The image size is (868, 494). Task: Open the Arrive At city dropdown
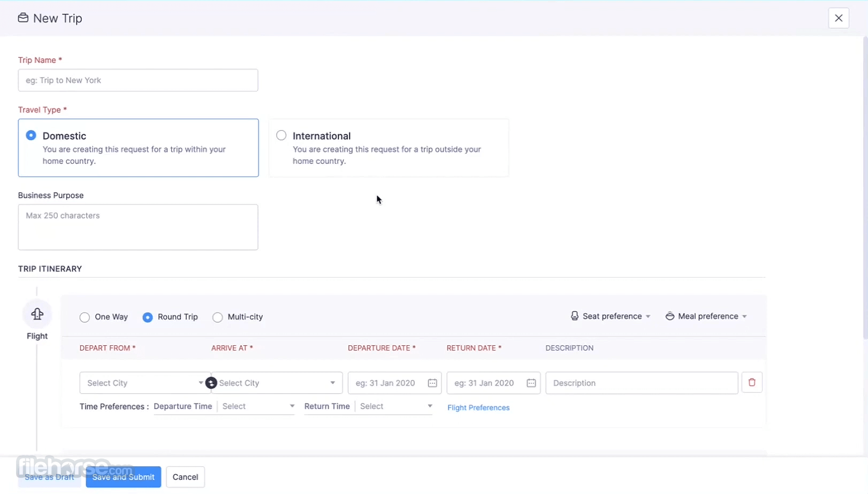[x=277, y=383]
